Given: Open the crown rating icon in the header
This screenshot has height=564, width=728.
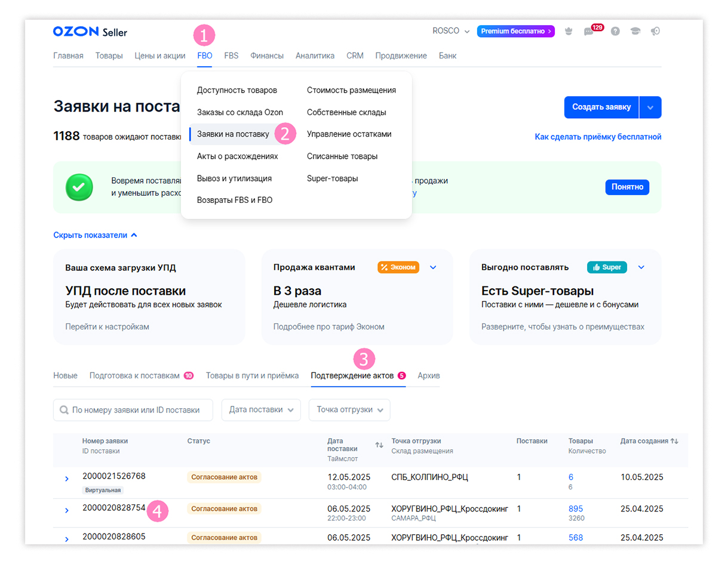Looking at the screenshot, I should [569, 32].
